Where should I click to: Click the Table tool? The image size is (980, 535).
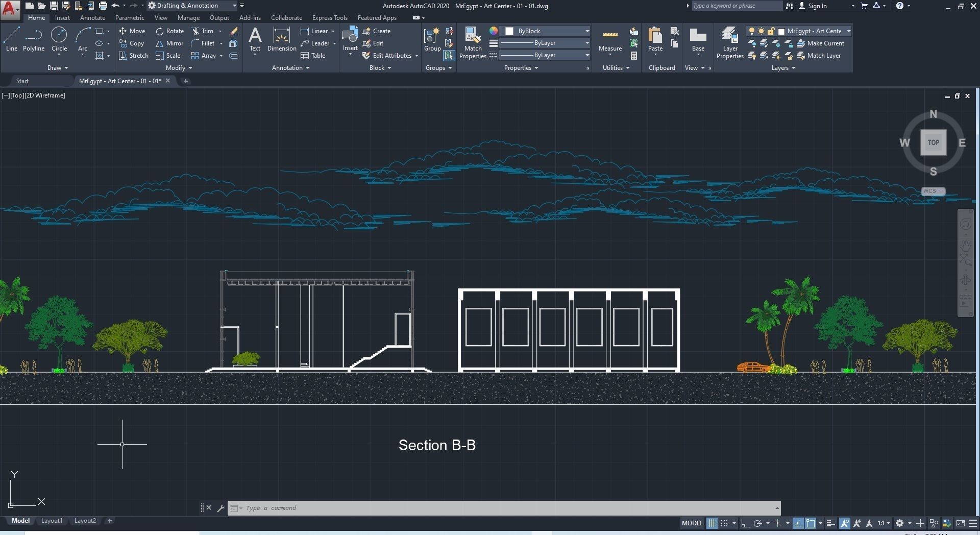click(313, 56)
